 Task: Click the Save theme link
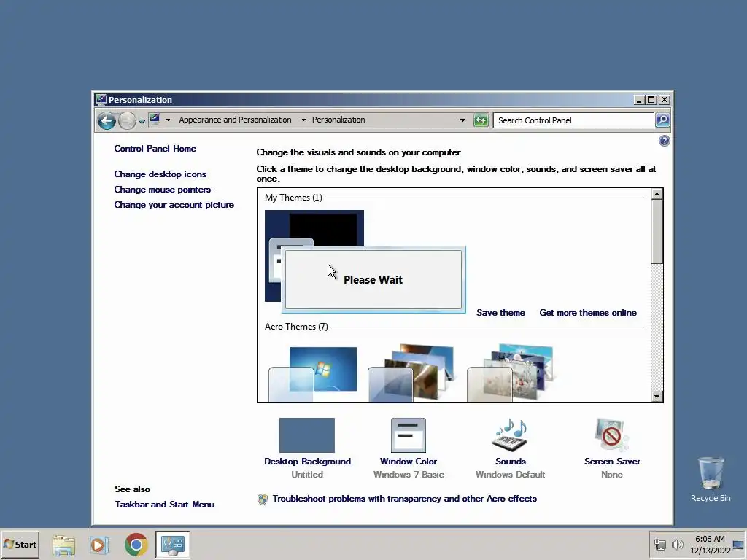click(x=500, y=313)
